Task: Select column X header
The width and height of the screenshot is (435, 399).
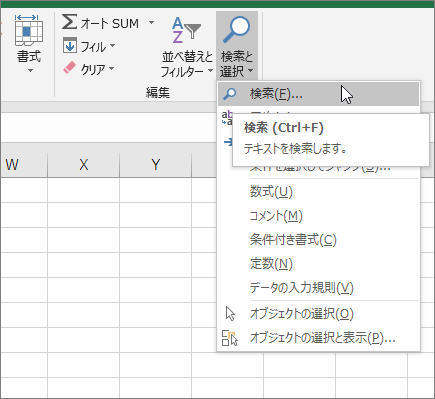Action: point(84,165)
